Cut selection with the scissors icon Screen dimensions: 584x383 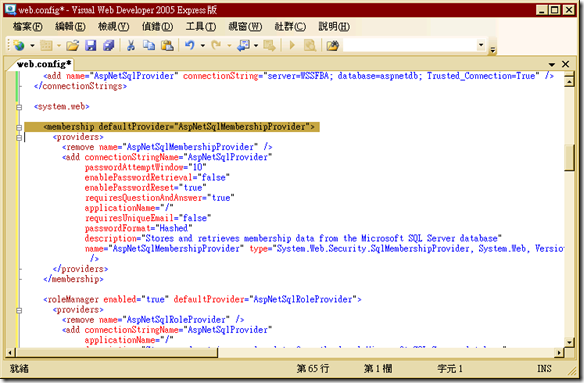[131, 45]
